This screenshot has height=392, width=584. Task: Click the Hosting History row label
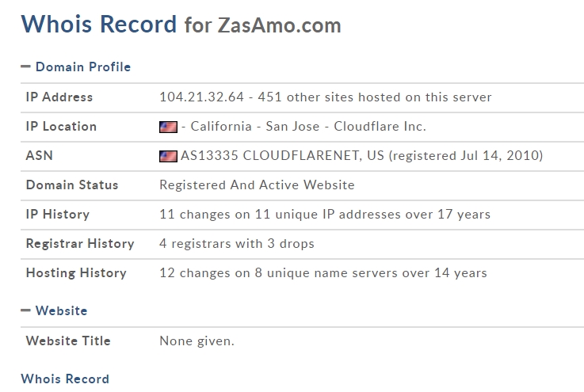76,273
